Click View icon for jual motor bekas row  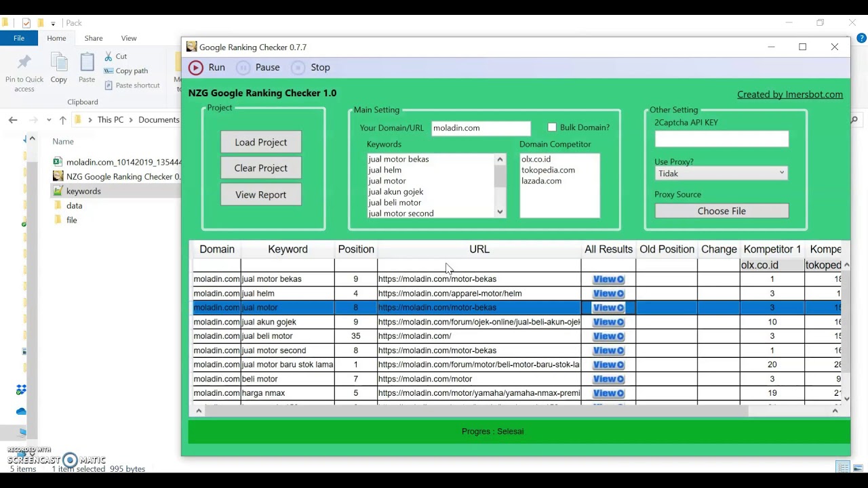coord(608,279)
